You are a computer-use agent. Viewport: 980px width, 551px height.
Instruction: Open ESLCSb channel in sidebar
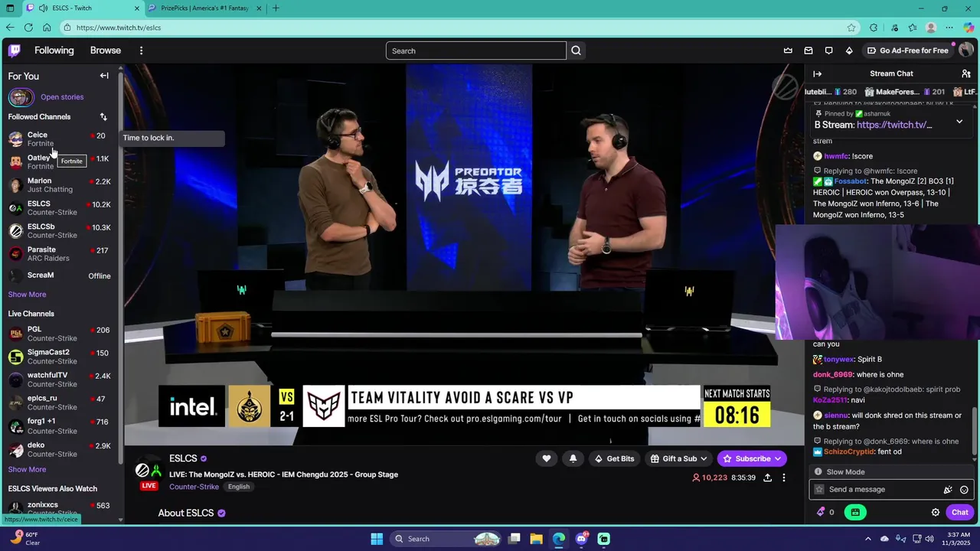pyautogui.click(x=60, y=231)
